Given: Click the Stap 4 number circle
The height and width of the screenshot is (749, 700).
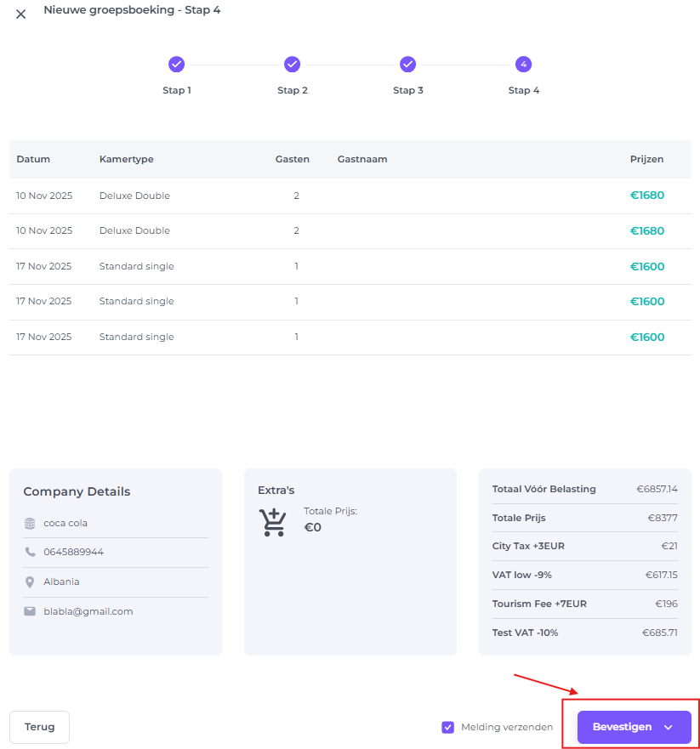Looking at the screenshot, I should (x=523, y=65).
